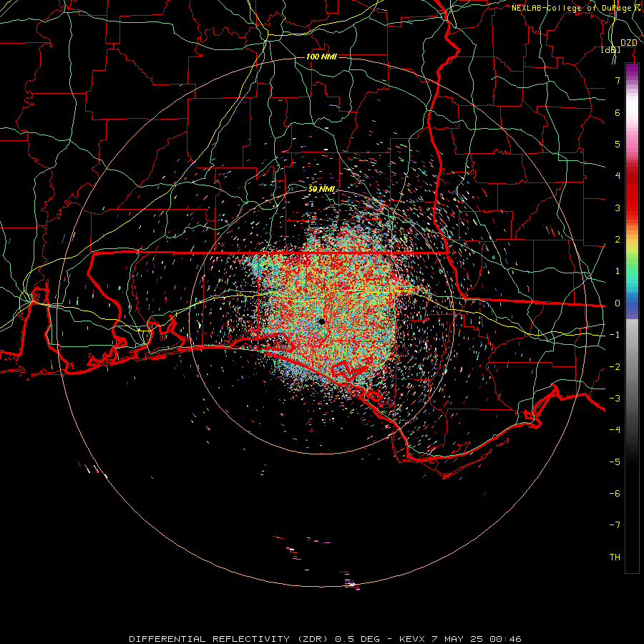Click the 2 value on the scale

[618, 240]
